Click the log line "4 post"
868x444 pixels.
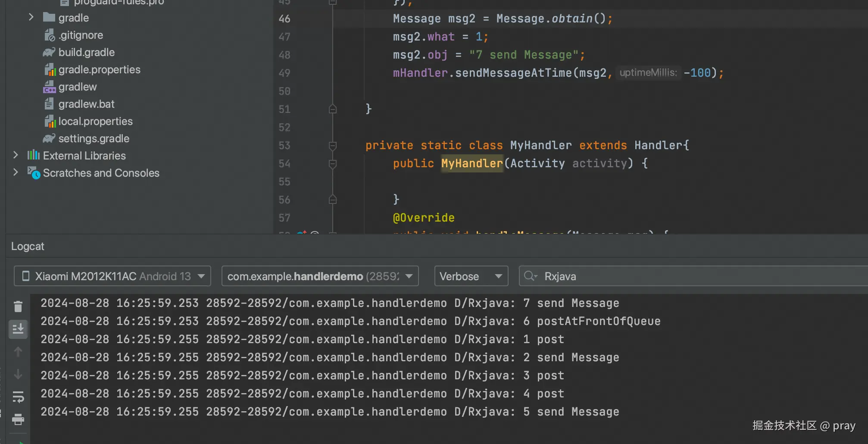pos(303,394)
